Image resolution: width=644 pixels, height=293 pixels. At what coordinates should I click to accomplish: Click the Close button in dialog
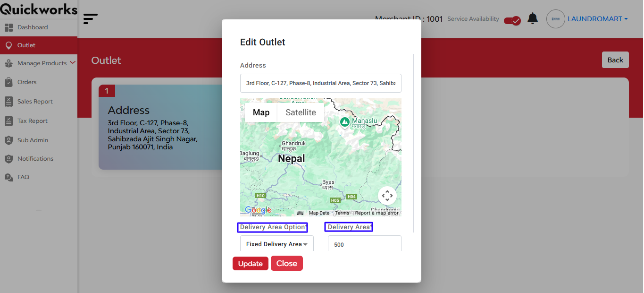point(287,263)
